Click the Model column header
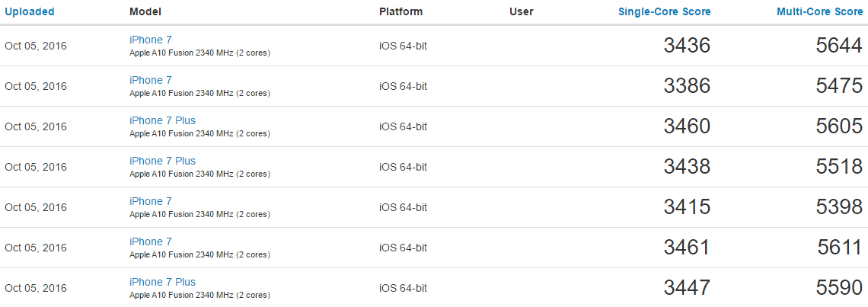868x307 pixels. (145, 12)
